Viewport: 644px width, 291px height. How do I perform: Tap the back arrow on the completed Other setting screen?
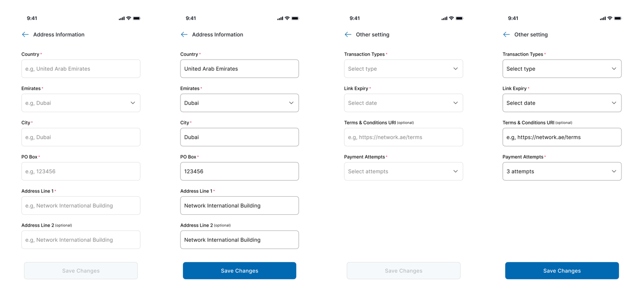(506, 34)
